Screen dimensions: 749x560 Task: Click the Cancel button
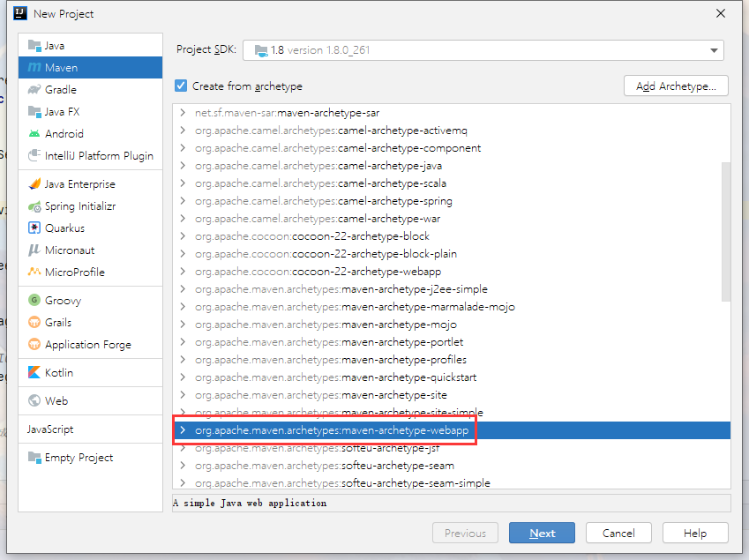(x=618, y=533)
